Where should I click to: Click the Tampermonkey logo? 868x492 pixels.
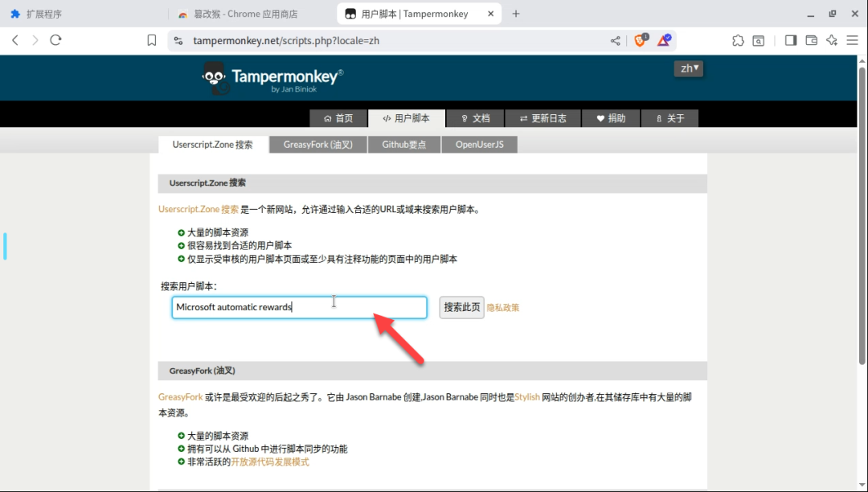(x=272, y=78)
